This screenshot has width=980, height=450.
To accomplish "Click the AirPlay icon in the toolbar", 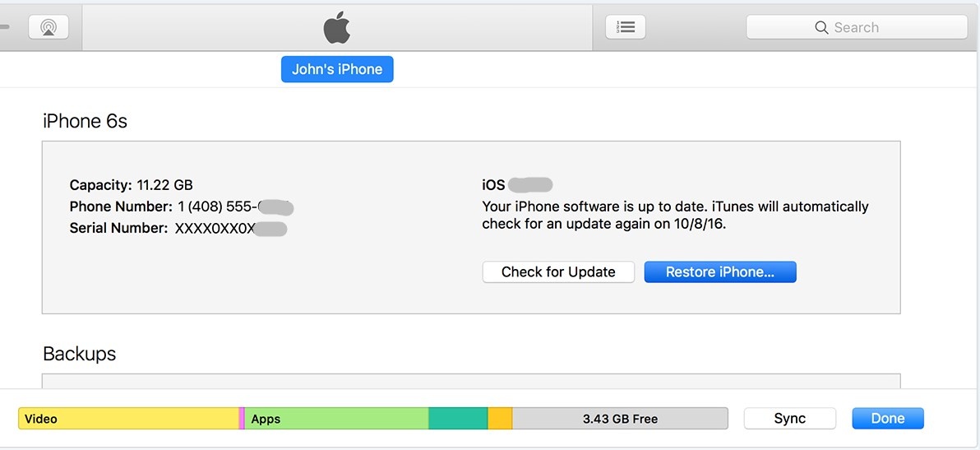I will click(49, 27).
